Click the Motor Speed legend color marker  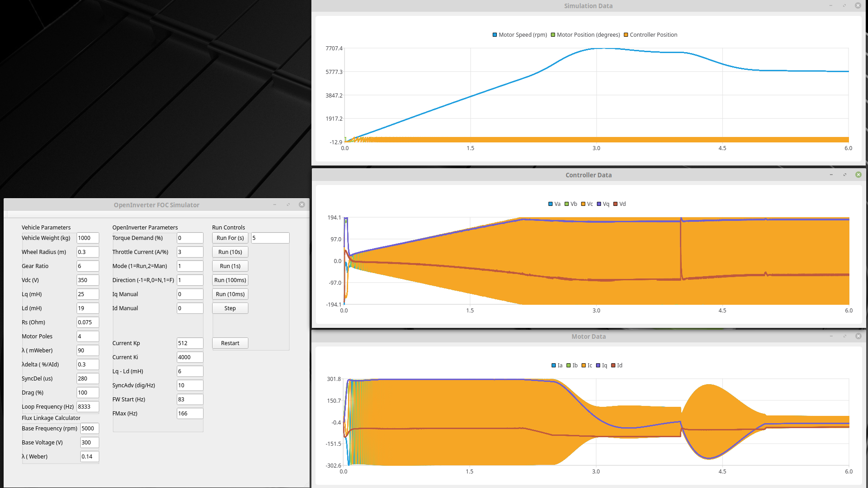[x=495, y=35]
